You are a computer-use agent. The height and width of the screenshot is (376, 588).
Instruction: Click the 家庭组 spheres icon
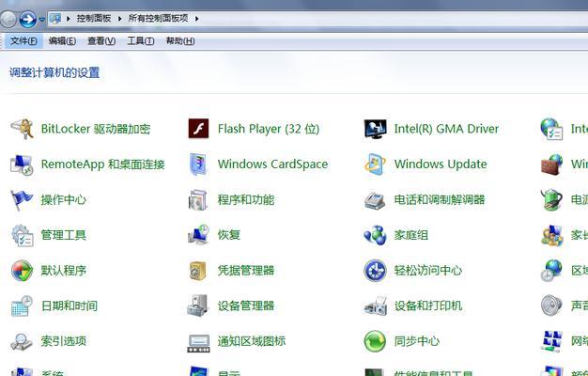[375, 235]
